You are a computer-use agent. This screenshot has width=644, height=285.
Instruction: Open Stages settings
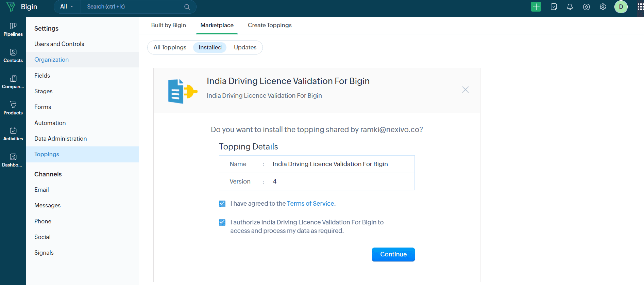coord(83,91)
